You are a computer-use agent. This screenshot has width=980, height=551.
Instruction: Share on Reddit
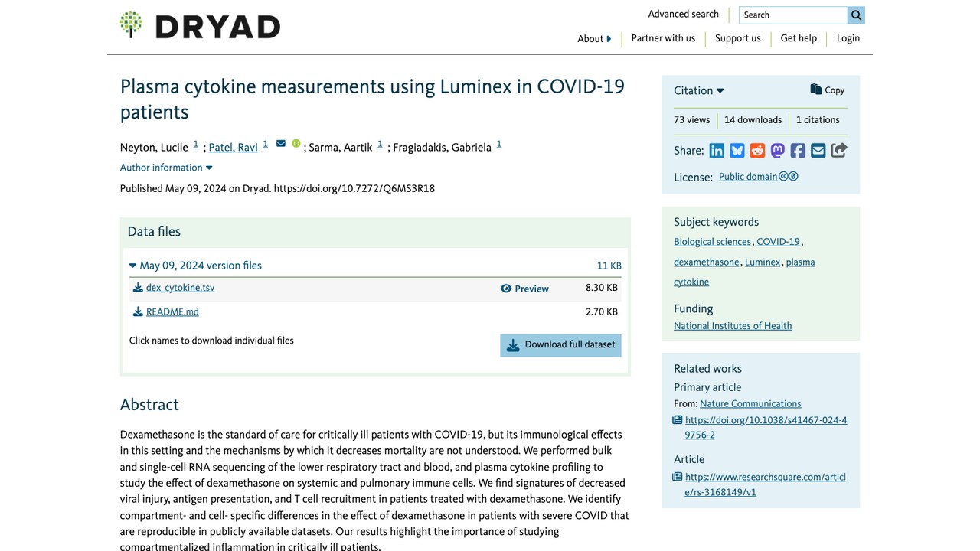(757, 151)
